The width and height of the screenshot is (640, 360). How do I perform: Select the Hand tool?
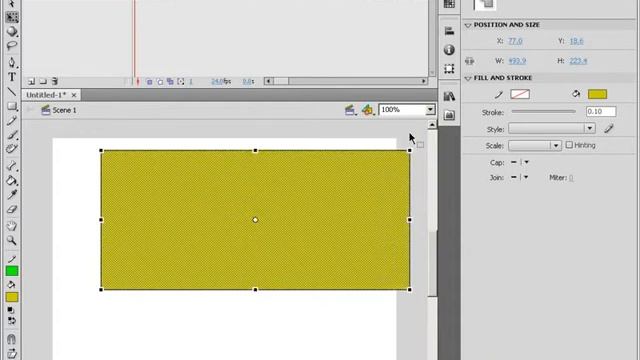12,226
